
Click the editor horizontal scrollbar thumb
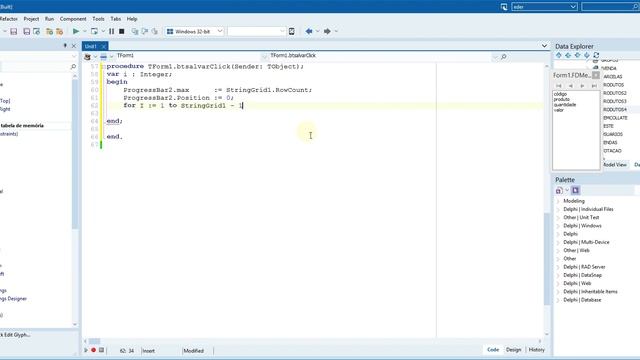94,341
